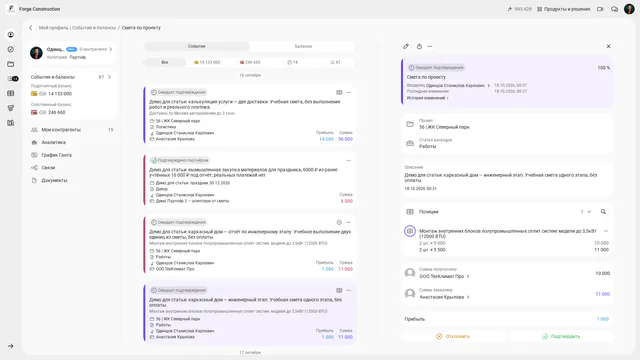This screenshot has height=360, width=640.
Task: Open the profile icon in left sidebar
Action: pyautogui.click(x=11, y=35)
